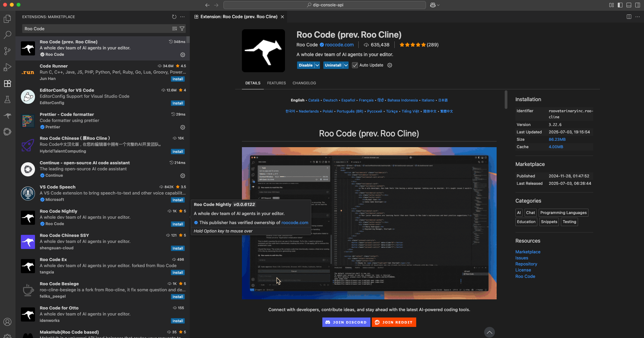The height and width of the screenshot is (338, 644).
Task: Disable the Roo Code extension
Action: click(x=306, y=65)
